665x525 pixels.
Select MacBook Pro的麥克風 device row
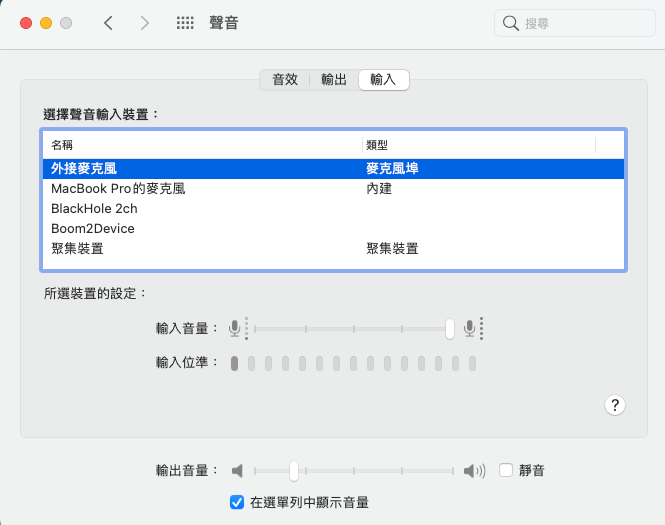tap(333, 188)
